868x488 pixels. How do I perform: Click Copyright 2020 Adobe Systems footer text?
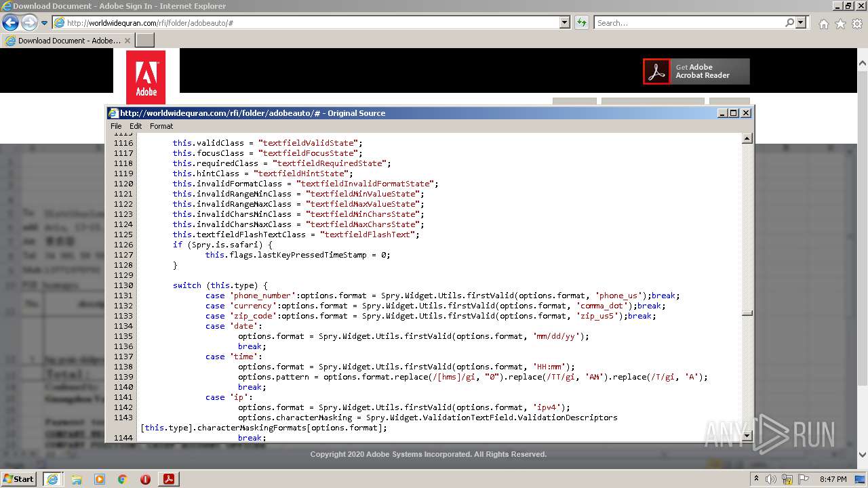pos(429,454)
